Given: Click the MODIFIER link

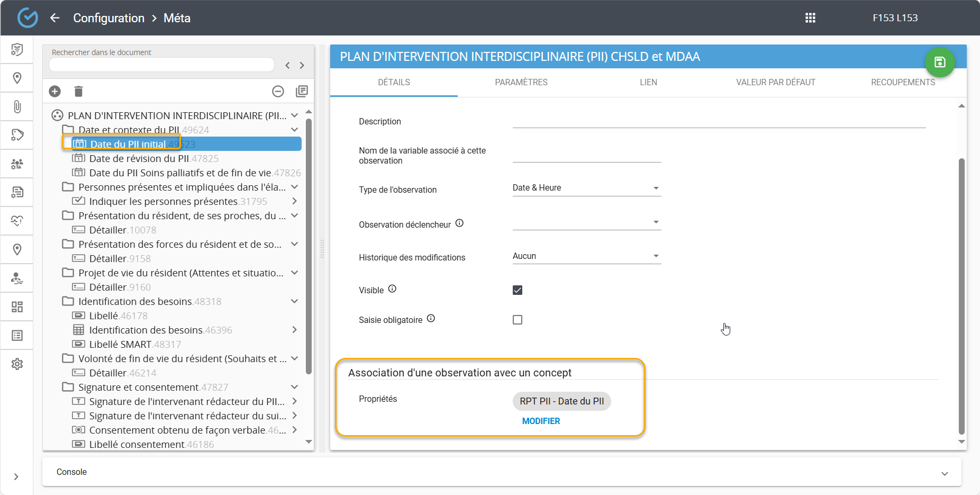Looking at the screenshot, I should click(541, 421).
